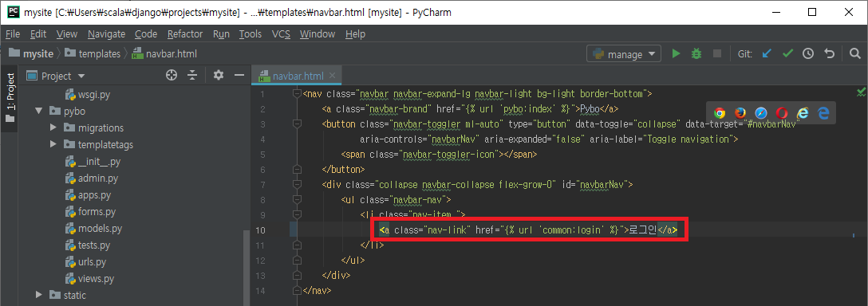Open the Help menu

tap(355, 34)
